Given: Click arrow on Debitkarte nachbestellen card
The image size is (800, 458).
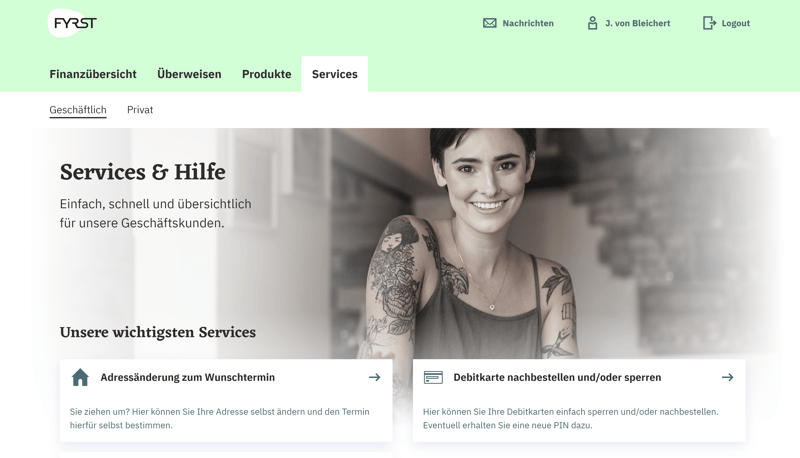Looking at the screenshot, I should [728, 377].
